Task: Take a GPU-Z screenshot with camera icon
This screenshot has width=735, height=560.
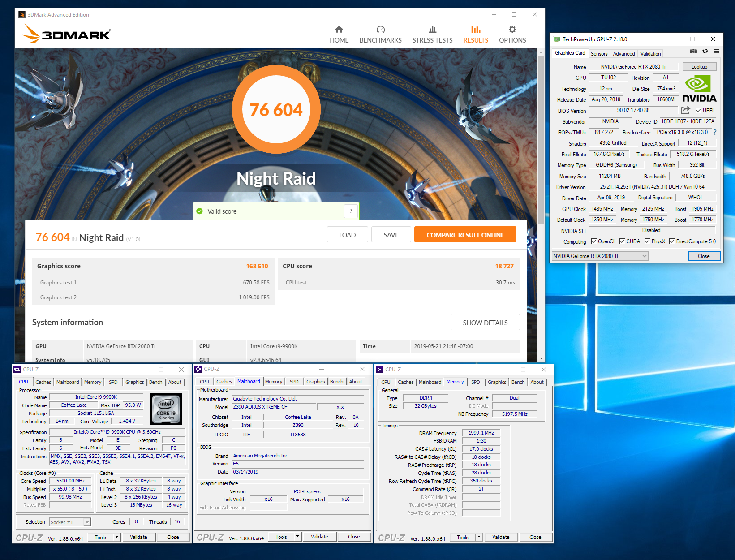Action: (693, 52)
